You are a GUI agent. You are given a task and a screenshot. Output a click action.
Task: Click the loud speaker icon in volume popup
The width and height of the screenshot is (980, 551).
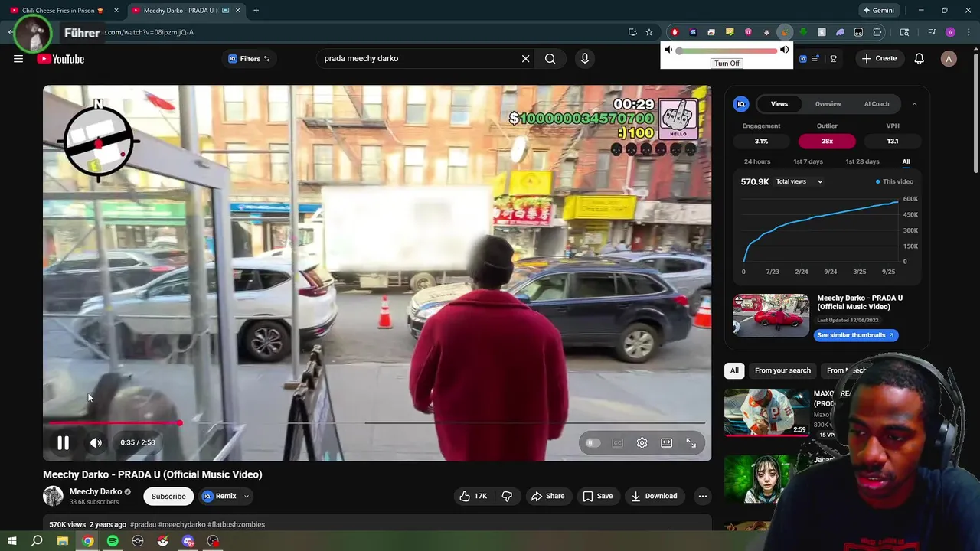tap(784, 50)
